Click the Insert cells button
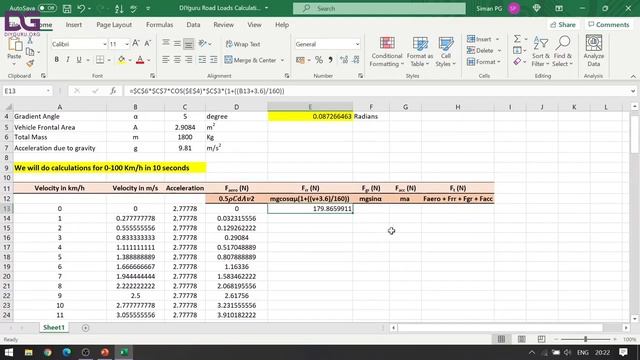Screen dimensions: 640x360 (x=483, y=39)
